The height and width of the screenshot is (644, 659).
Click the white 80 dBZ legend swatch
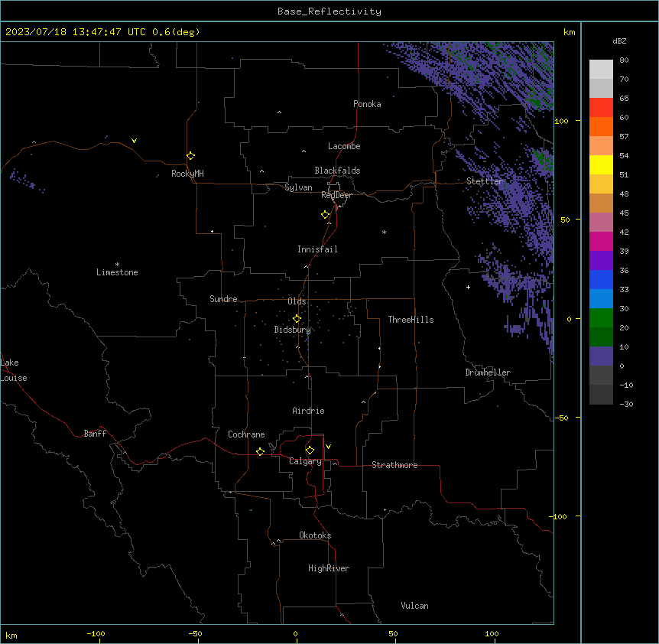[x=601, y=70]
